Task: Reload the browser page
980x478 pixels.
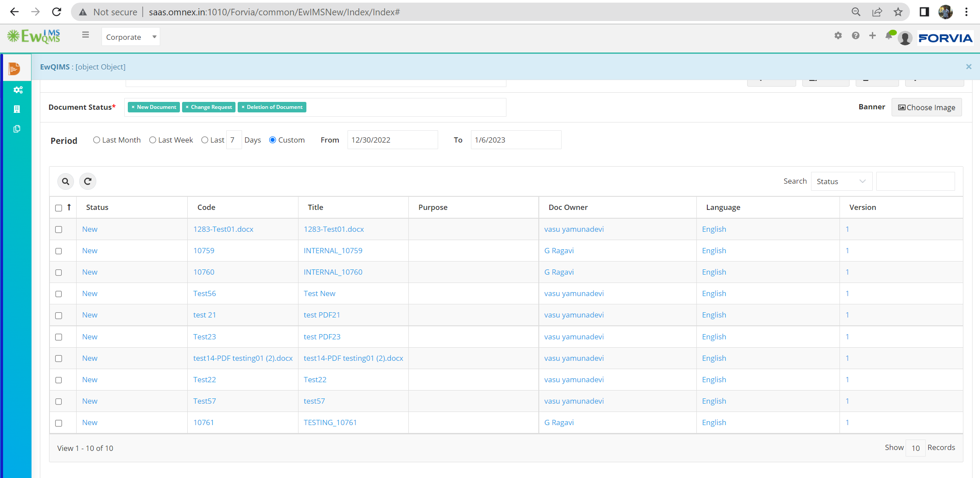Action: (x=56, y=12)
